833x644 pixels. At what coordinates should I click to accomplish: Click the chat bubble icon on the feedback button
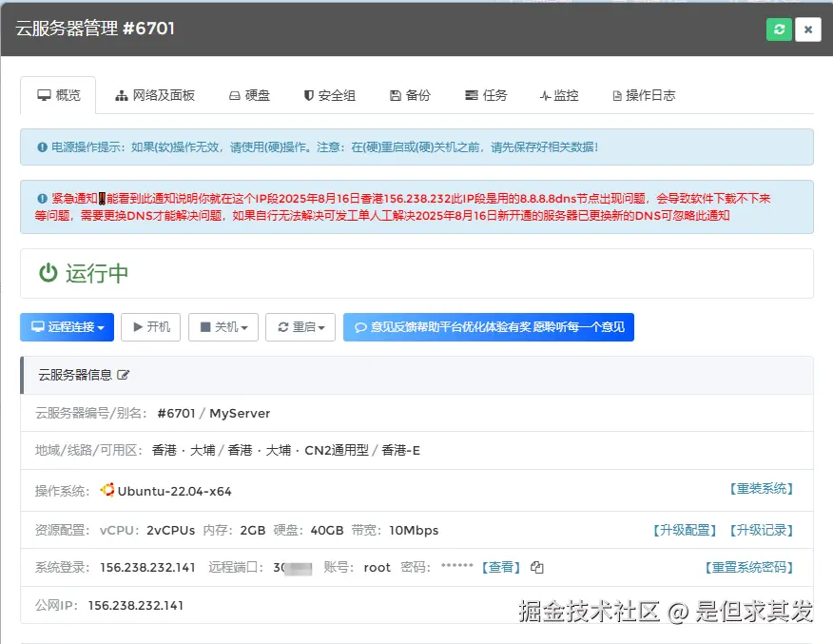pyautogui.click(x=362, y=326)
